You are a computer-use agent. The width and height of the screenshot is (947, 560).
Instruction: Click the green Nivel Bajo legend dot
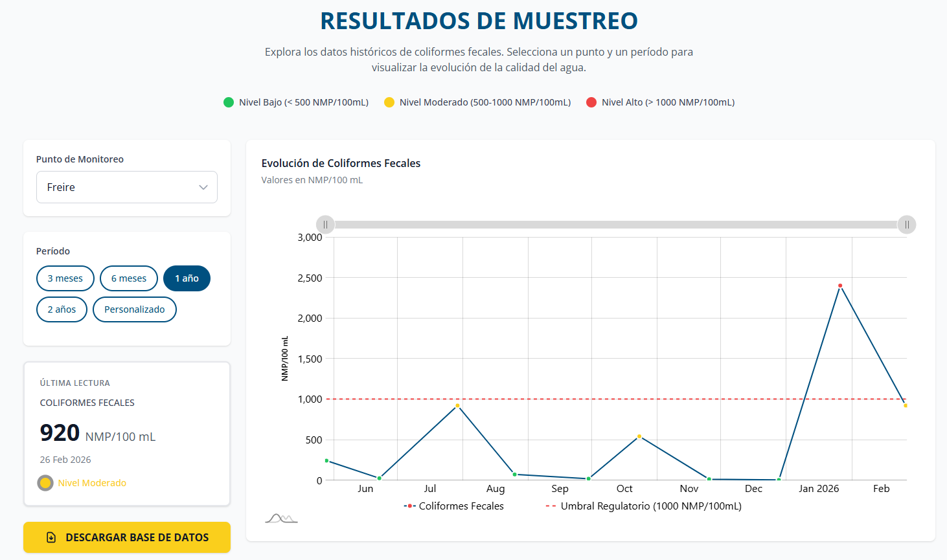coord(229,102)
